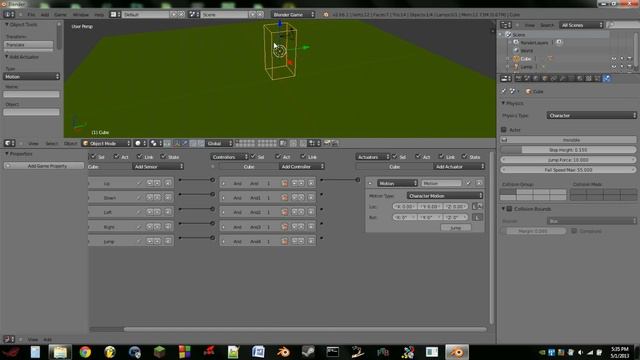Open the Add menu in logic editor footer
640x360 pixels.
(x=47, y=339)
